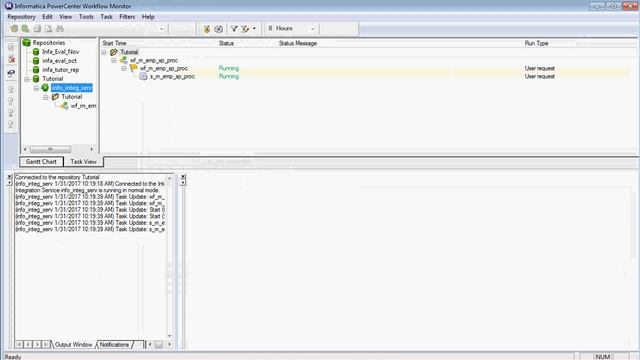Select Tutorial folder under info_integ_serv
The height and width of the screenshot is (360, 640).
tap(71, 97)
